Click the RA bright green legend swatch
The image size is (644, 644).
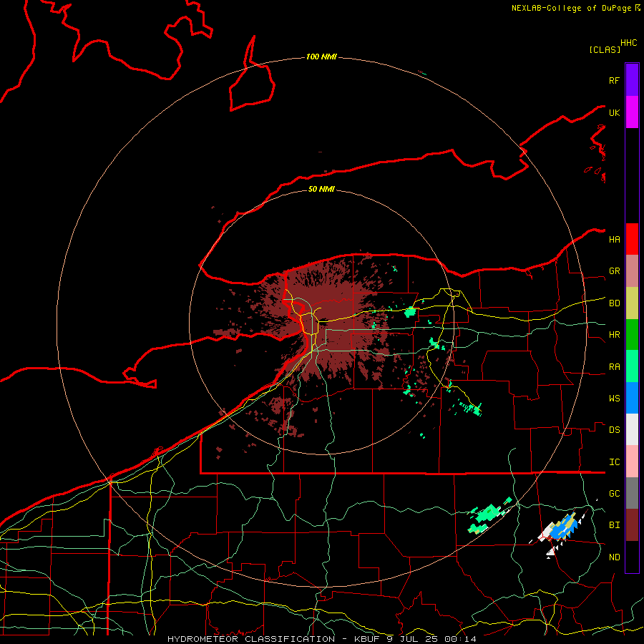pyautogui.click(x=632, y=366)
